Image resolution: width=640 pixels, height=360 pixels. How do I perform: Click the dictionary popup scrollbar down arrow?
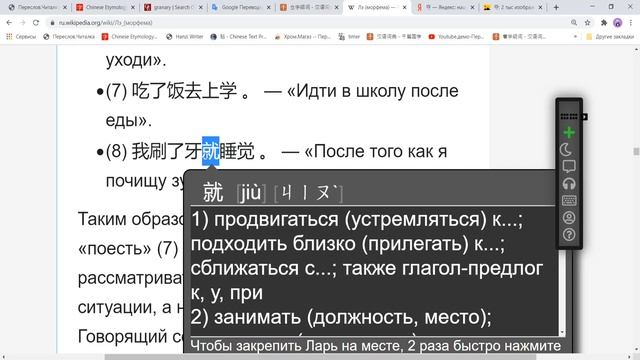coord(562,333)
